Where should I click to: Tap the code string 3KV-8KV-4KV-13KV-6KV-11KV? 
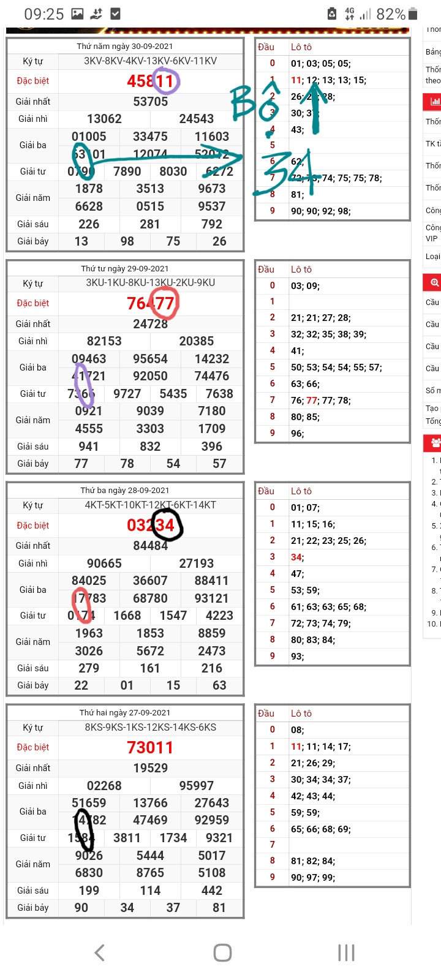click(151, 61)
